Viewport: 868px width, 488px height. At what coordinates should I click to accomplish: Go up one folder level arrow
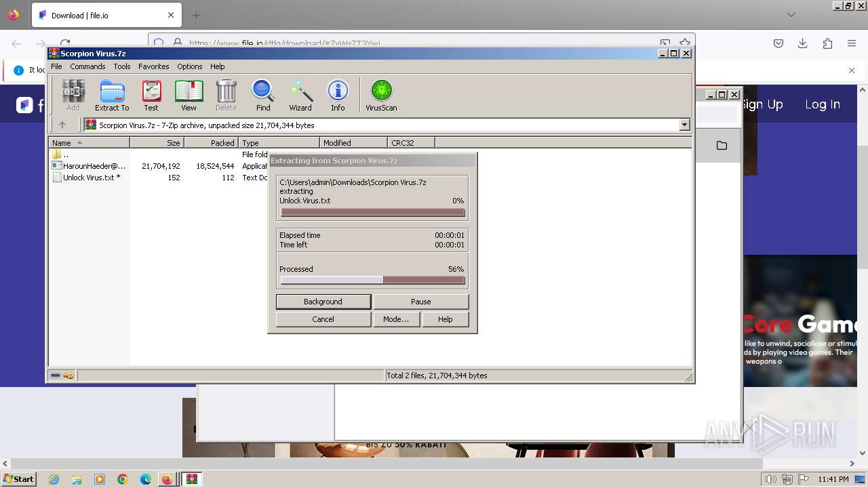[62, 125]
